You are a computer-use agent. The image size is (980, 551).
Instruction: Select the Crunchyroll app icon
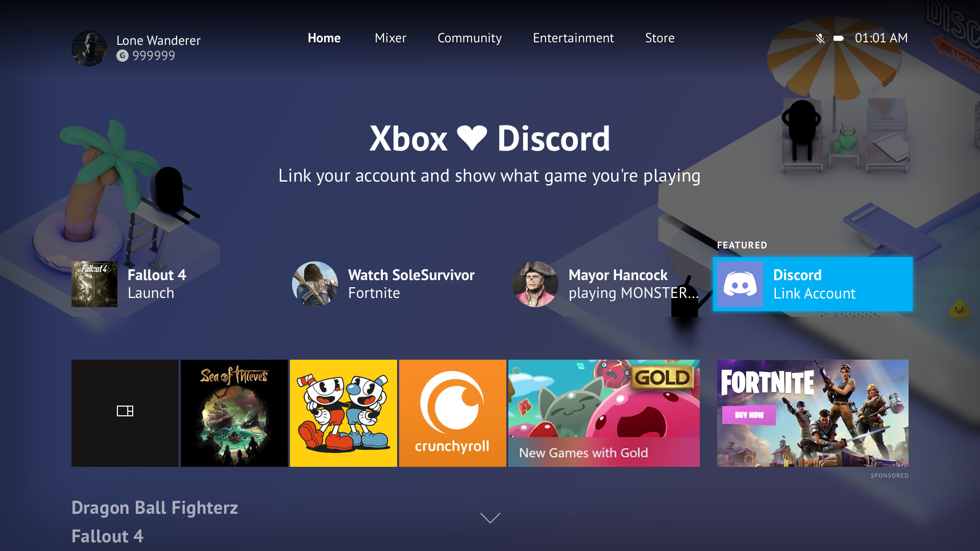click(451, 413)
